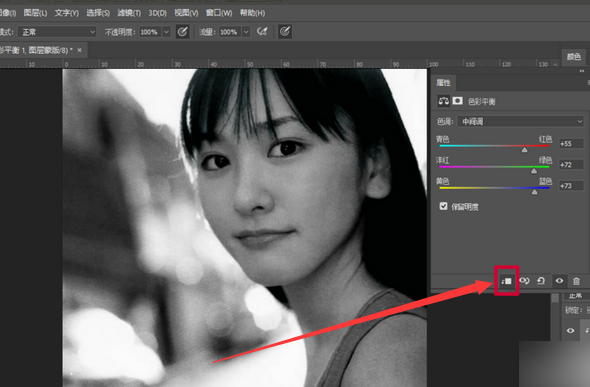This screenshot has height=387, width=590.
Task: Click the 黄色-蓝色 slider handle
Action: point(534,192)
